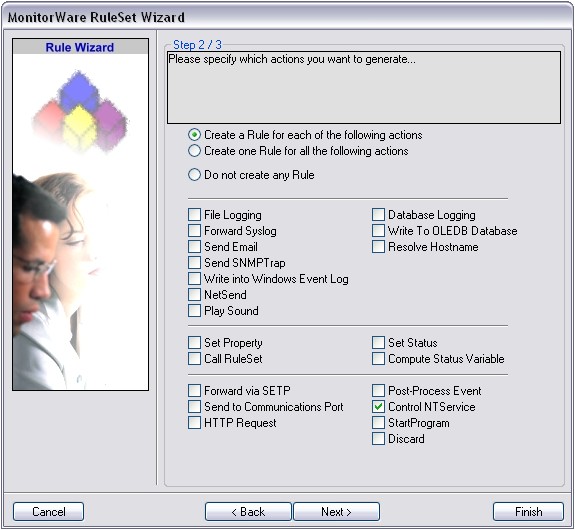The image size is (575, 530).
Task: Enable the Send SNMPTrap action
Action: point(194,263)
